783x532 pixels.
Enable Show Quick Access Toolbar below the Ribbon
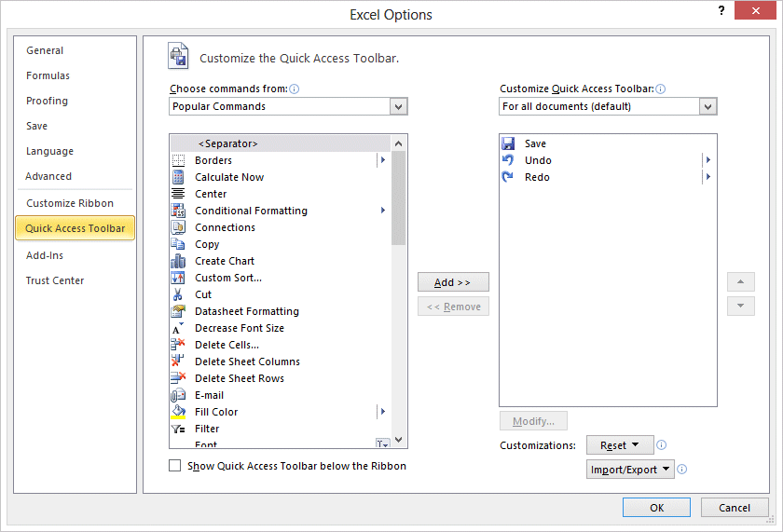click(x=175, y=466)
